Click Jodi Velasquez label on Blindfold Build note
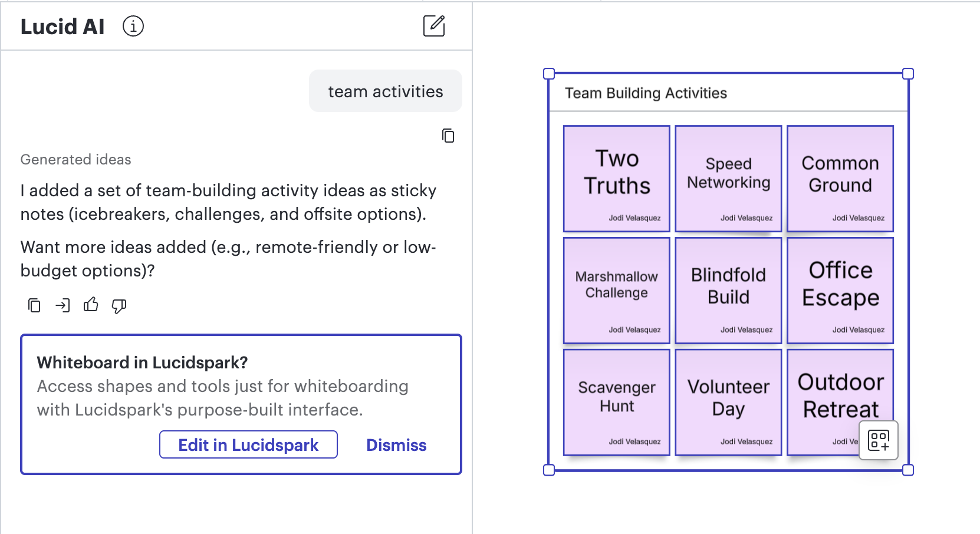980x534 pixels. tap(746, 330)
